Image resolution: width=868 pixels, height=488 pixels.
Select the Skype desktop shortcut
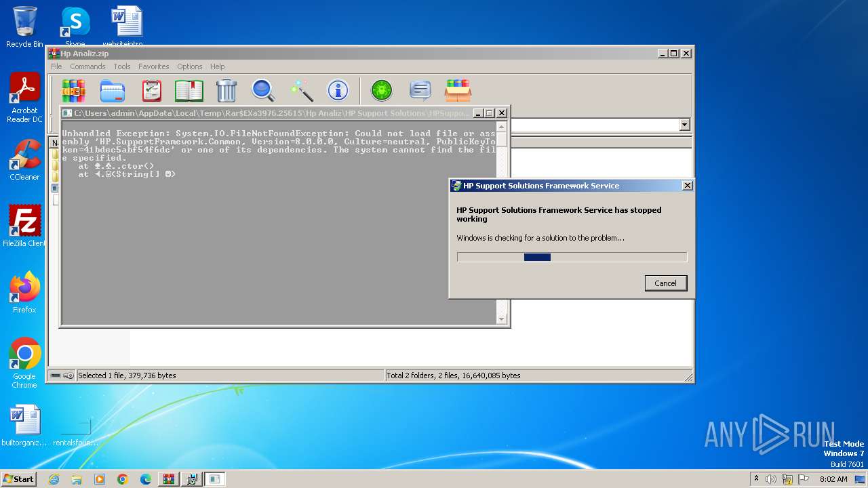75,26
